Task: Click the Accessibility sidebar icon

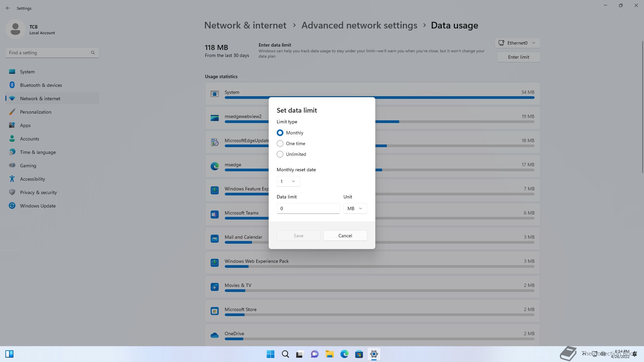Action: [12, 179]
